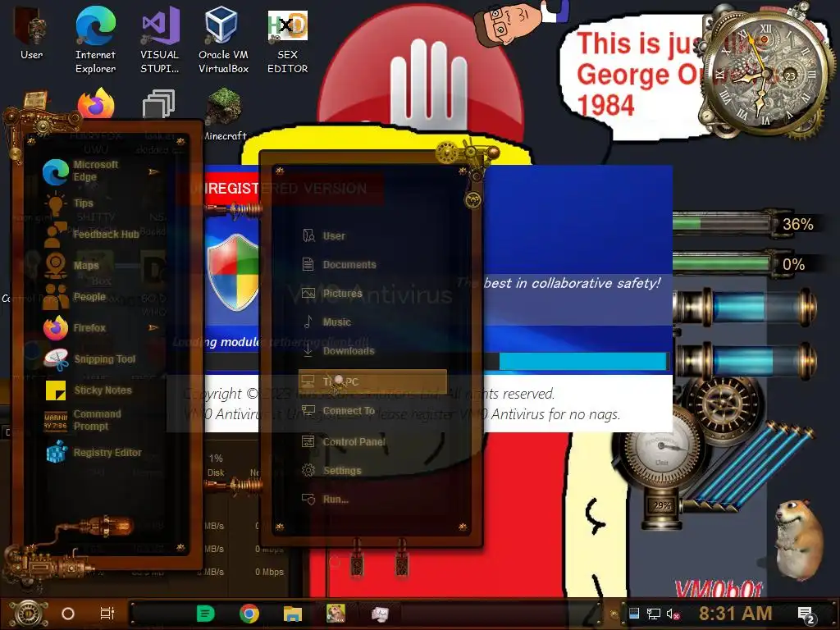Open Tips in the start menu

(70, 203)
